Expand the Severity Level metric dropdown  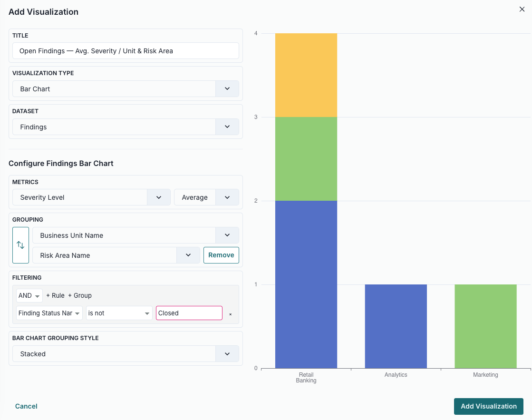coord(159,197)
